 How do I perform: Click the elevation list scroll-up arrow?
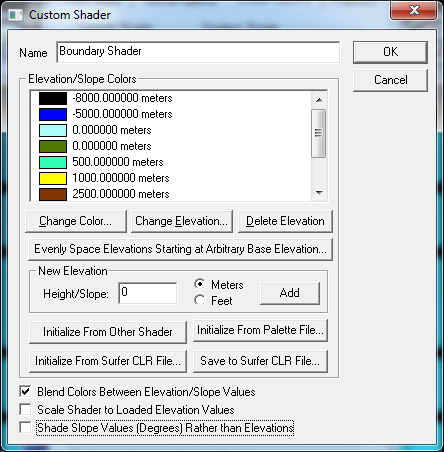tap(319, 100)
